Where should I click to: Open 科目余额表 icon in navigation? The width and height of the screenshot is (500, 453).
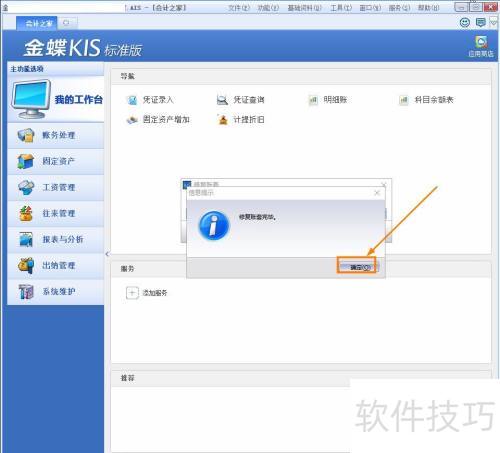tap(404, 100)
